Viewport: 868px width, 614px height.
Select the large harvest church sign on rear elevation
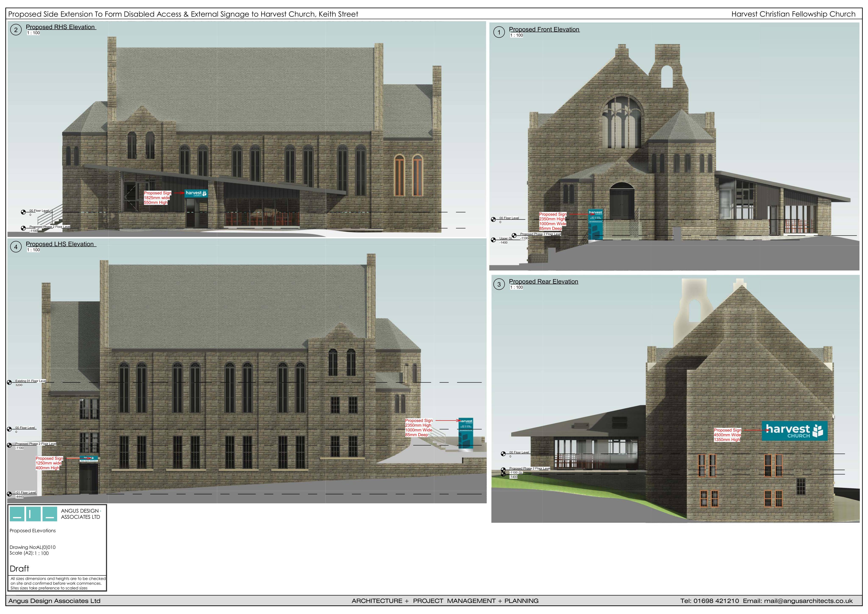pos(794,431)
